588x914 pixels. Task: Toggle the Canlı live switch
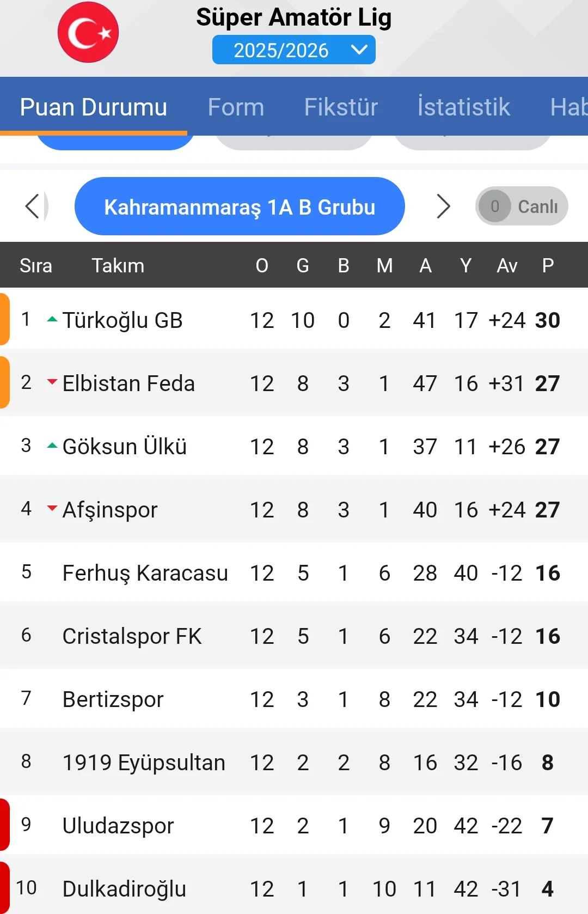click(521, 206)
